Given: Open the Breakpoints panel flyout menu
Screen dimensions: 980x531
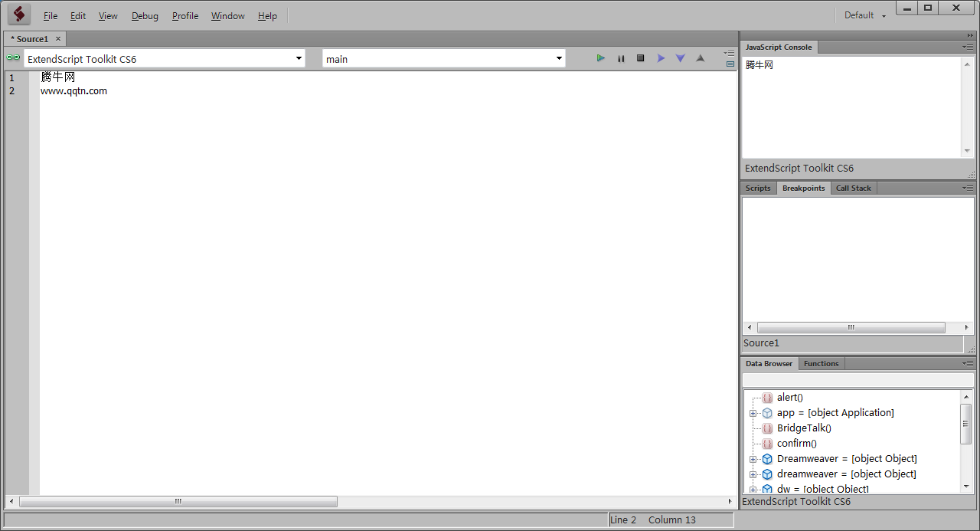Looking at the screenshot, I should coord(969,188).
